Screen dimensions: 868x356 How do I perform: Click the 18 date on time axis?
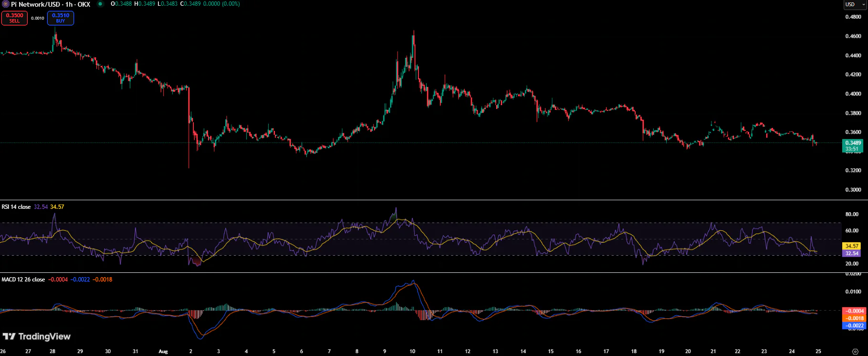(634, 351)
